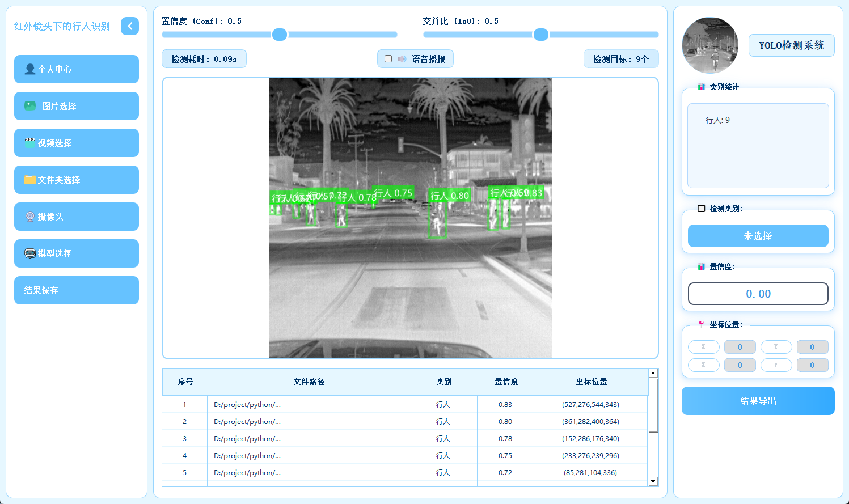Click the 结果导出 export button
The image size is (849, 504).
(758, 401)
